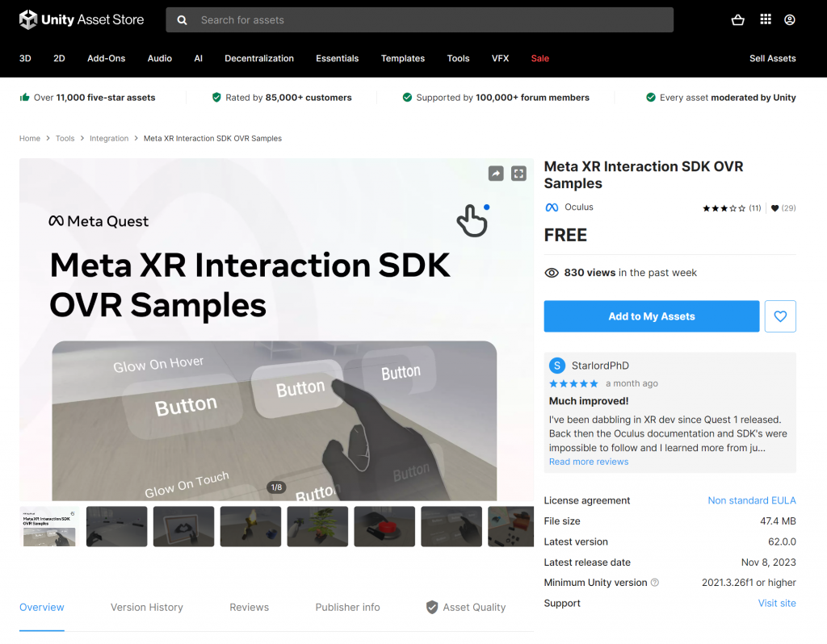
Task: Click the Asset Quality checkmark badge
Action: click(432, 608)
